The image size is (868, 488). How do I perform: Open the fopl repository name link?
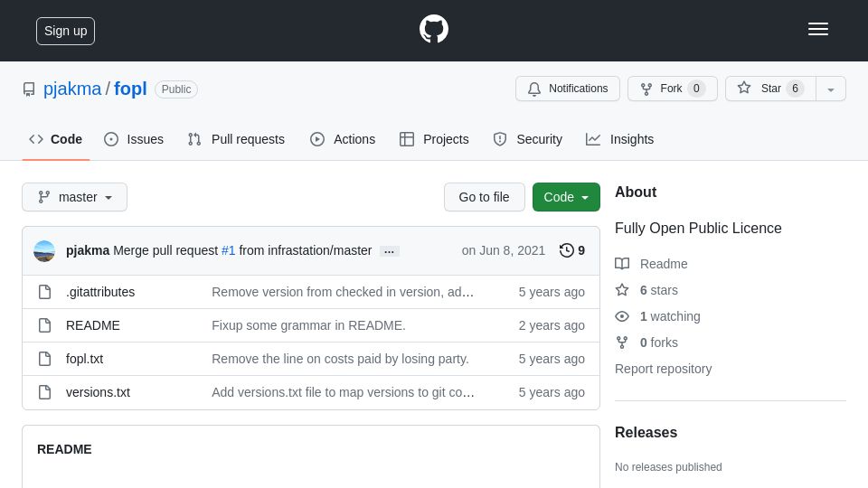click(130, 89)
